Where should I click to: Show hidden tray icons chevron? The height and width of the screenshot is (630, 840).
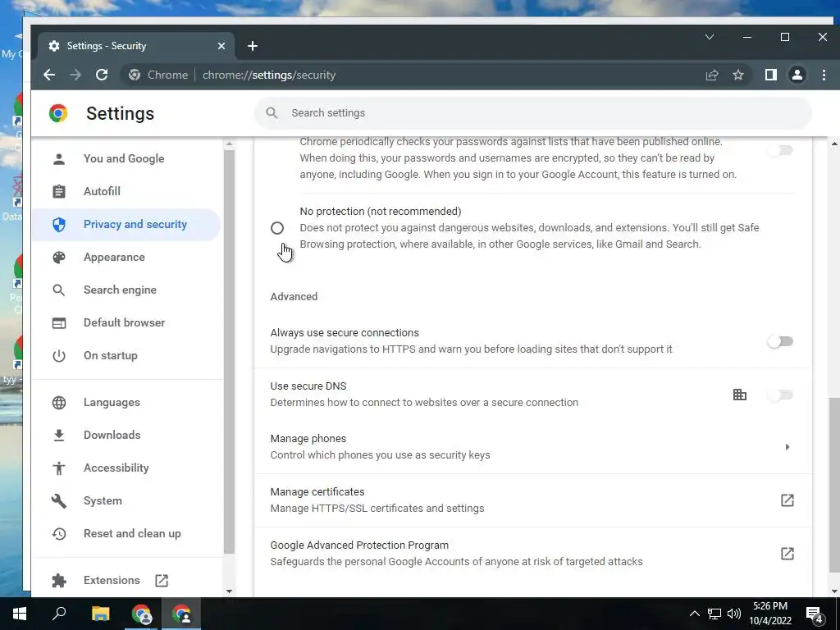pos(694,614)
